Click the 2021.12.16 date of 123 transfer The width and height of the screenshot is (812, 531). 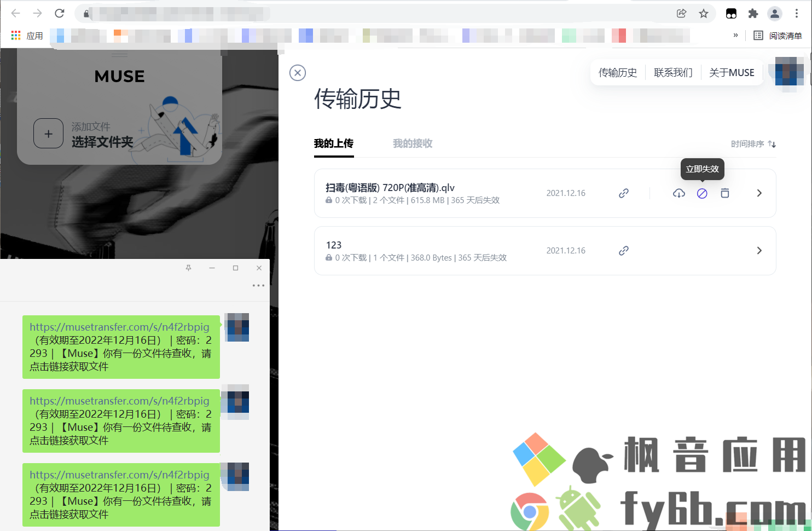tap(566, 251)
